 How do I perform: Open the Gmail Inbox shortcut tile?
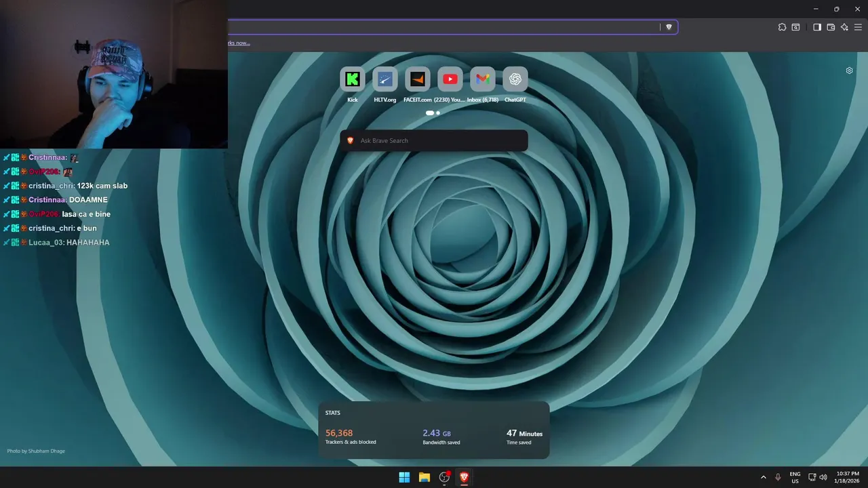482,79
